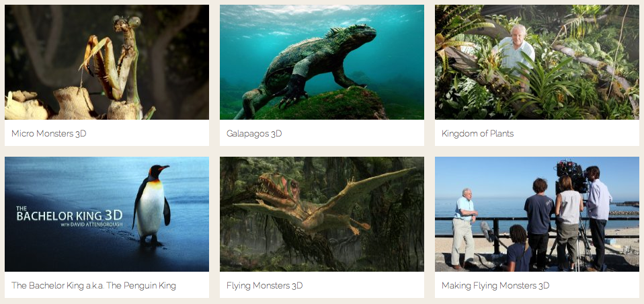Open the Galapagos 3D title link
The image size is (644, 304).
[x=254, y=134]
